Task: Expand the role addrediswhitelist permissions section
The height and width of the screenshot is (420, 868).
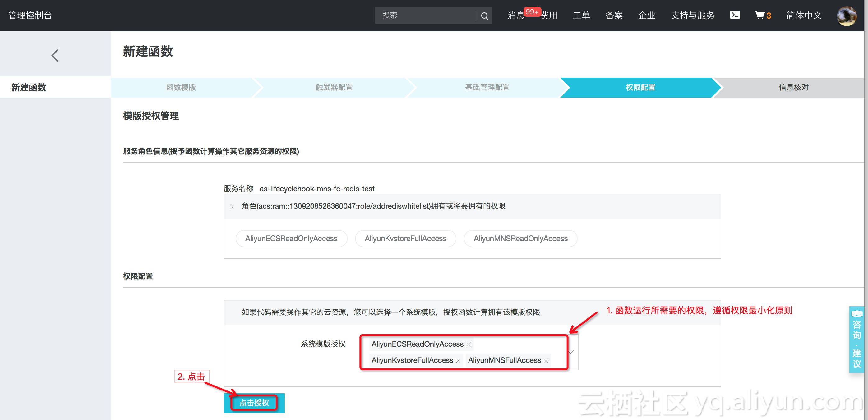Action: coord(232,207)
